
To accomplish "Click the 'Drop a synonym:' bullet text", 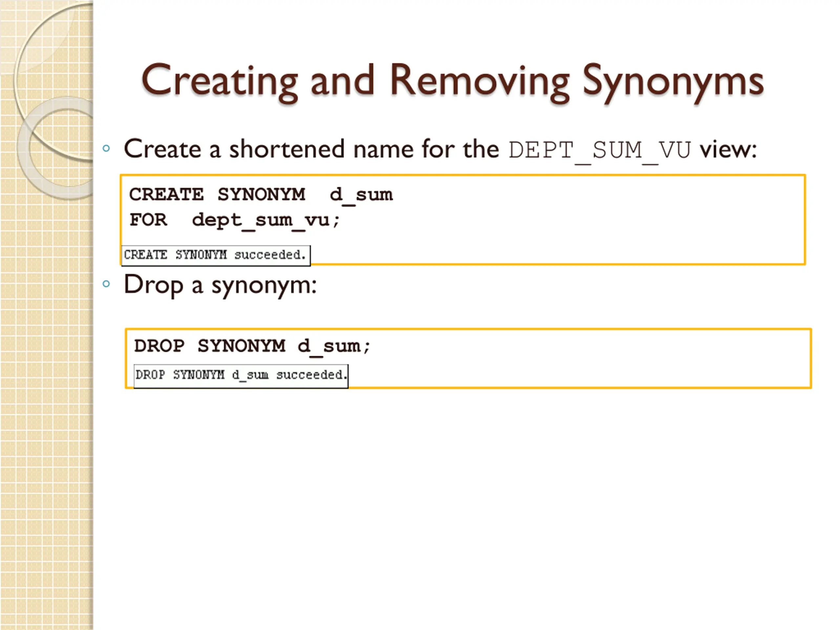I will click(220, 285).
